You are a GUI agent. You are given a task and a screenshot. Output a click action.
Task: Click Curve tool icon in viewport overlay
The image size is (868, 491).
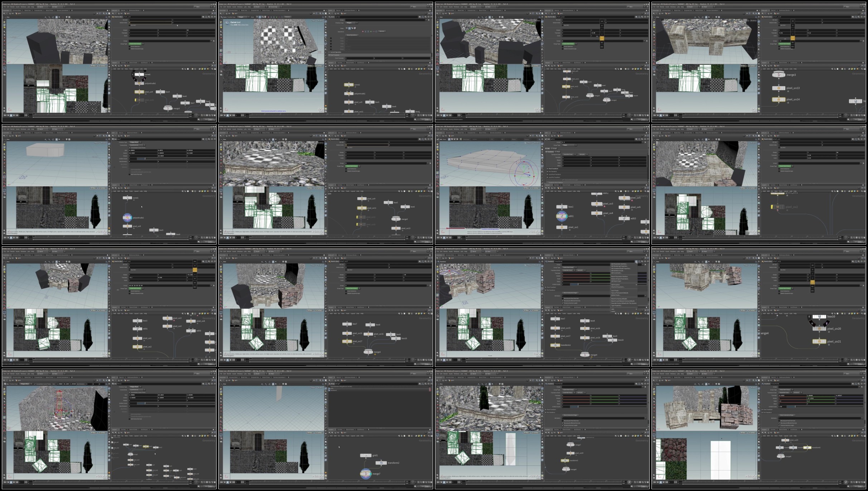pyautogui.click(x=227, y=23)
